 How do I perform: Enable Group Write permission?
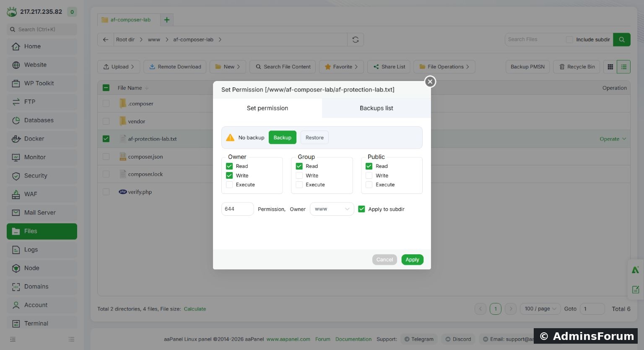(x=299, y=175)
